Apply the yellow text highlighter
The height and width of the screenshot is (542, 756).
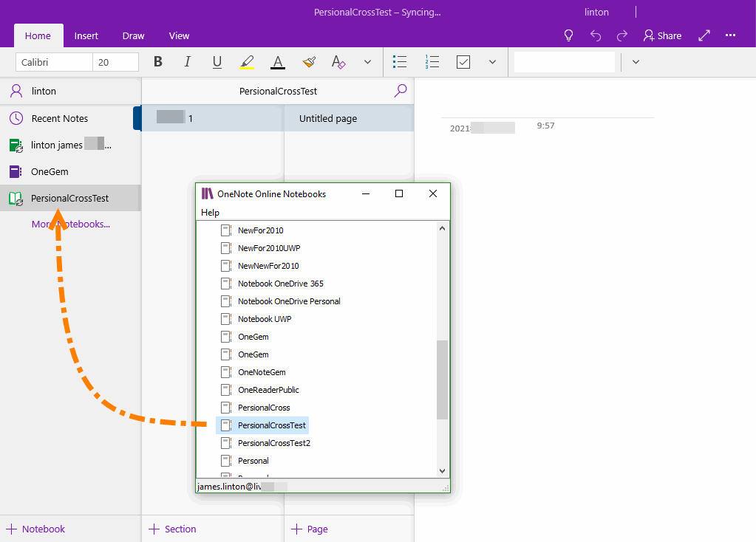coord(247,62)
